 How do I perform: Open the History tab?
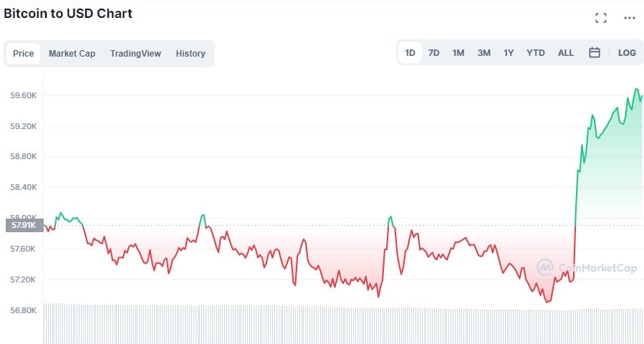click(x=191, y=54)
